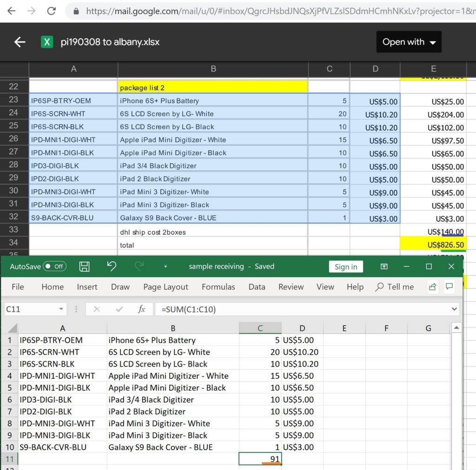The width and height of the screenshot is (476, 470).
Task: Click 'US$826.50' total cell in preview
Action: tap(433, 245)
